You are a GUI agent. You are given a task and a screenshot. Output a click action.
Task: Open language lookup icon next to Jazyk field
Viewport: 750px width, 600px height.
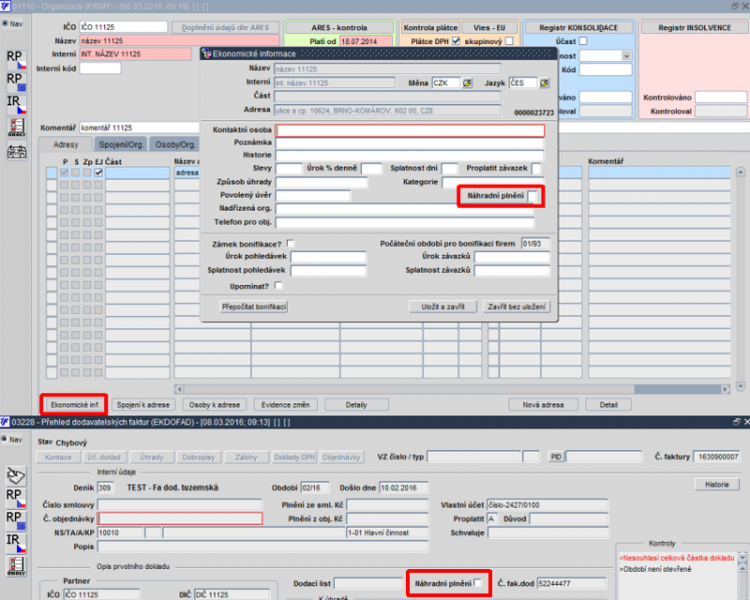[x=544, y=83]
